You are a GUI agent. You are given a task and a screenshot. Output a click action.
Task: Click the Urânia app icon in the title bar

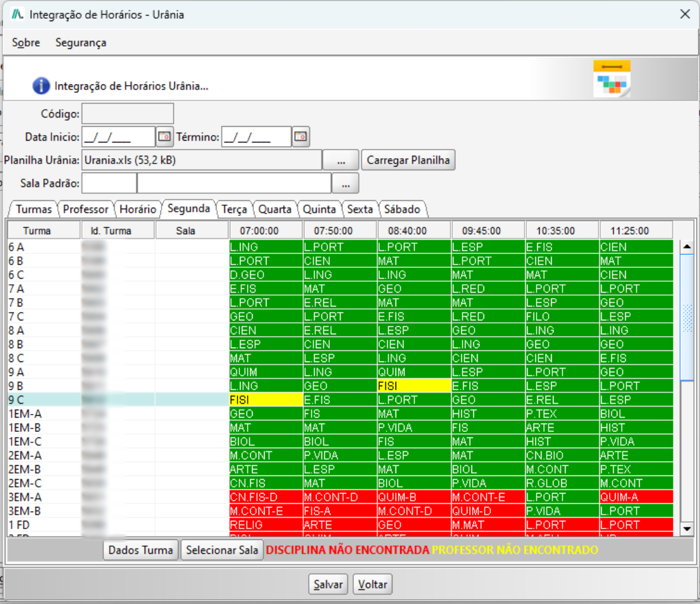(17, 14)
